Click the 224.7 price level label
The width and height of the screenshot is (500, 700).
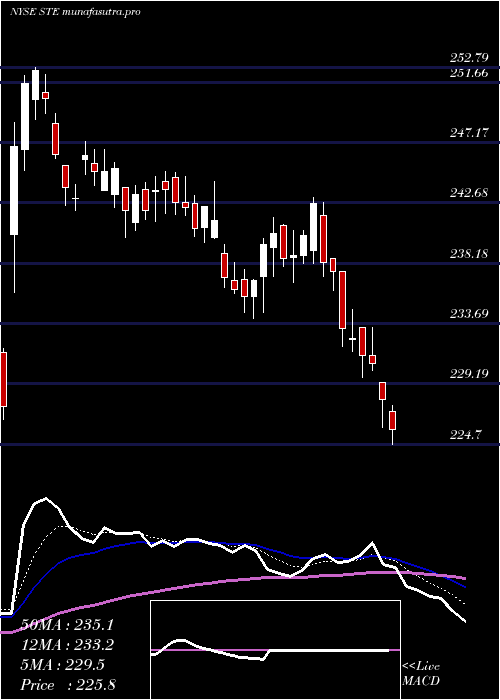465,434
